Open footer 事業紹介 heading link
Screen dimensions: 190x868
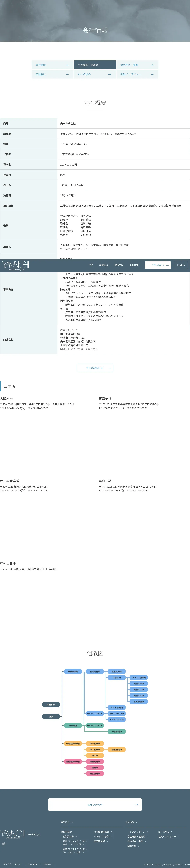pos(67,822)
